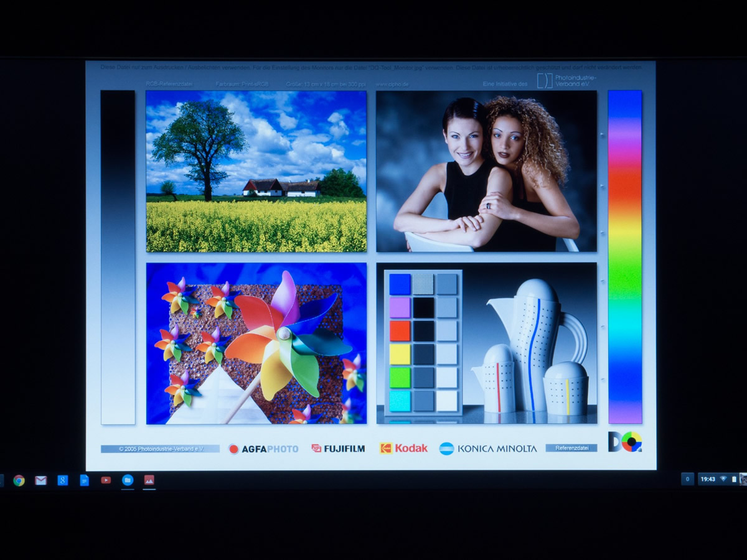Click the yellow swatch in color chart
747x560 pixels.
click(400, 354)
